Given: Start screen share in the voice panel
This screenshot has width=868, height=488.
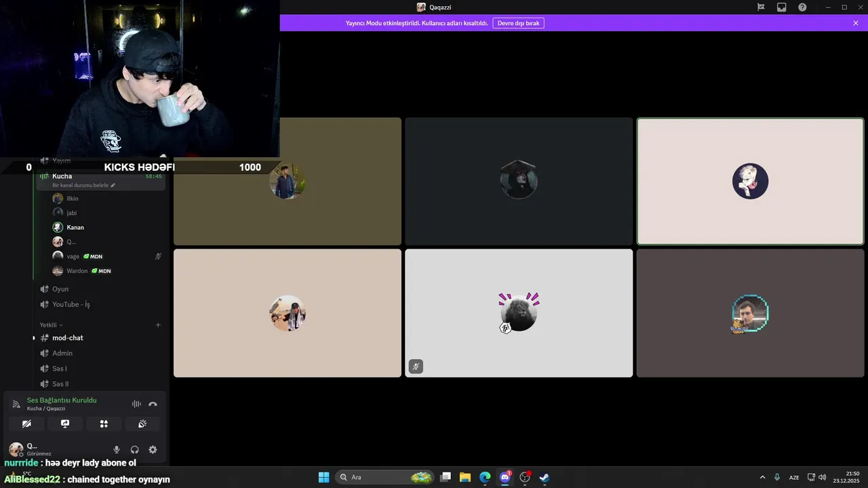Looking at the screenshot, I should tap(65, 424).
